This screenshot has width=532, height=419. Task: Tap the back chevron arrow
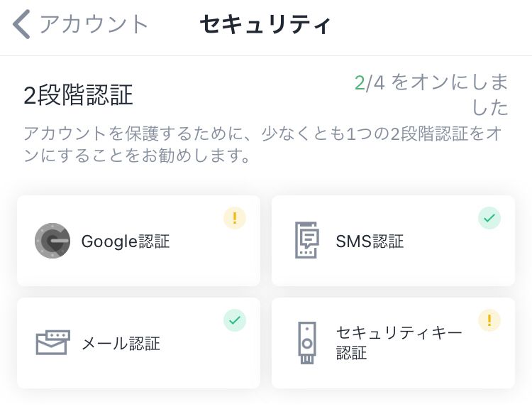[x=21, y=24]
